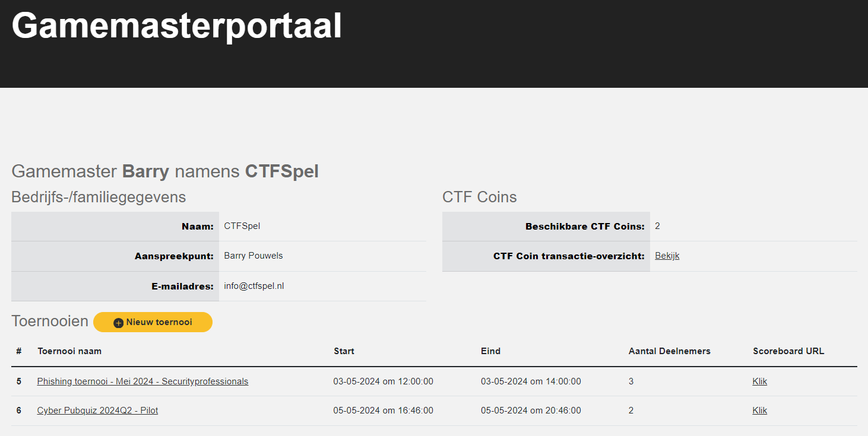
Task: Click the Toernooi naam column header
Action: tap(69, 351)
